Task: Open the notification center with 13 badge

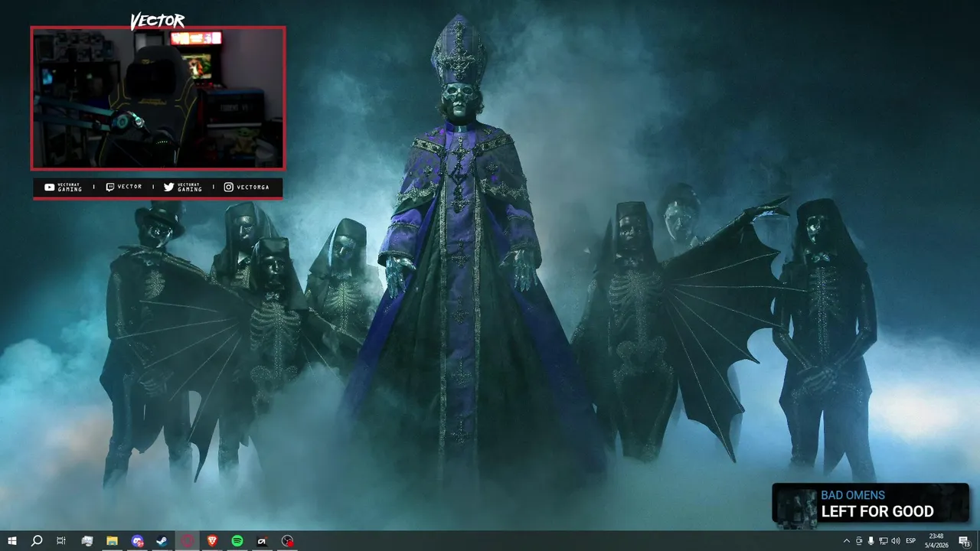Action: pyautogui.click(x=964, y=541)
